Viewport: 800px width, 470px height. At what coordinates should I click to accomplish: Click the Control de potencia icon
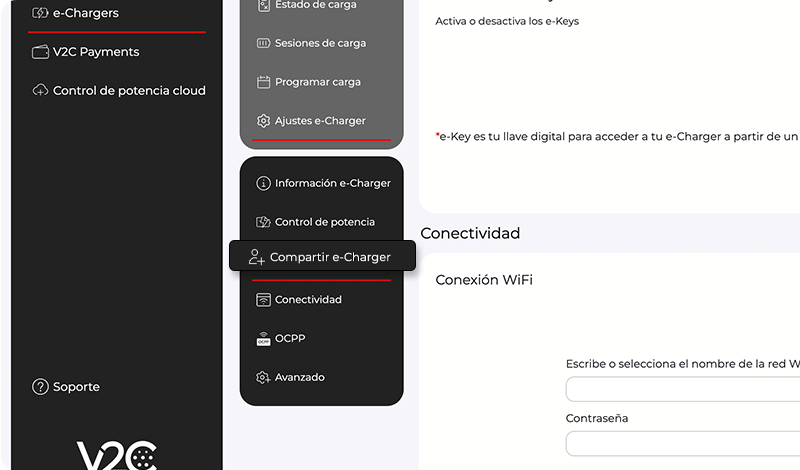[x=264, y=222]
